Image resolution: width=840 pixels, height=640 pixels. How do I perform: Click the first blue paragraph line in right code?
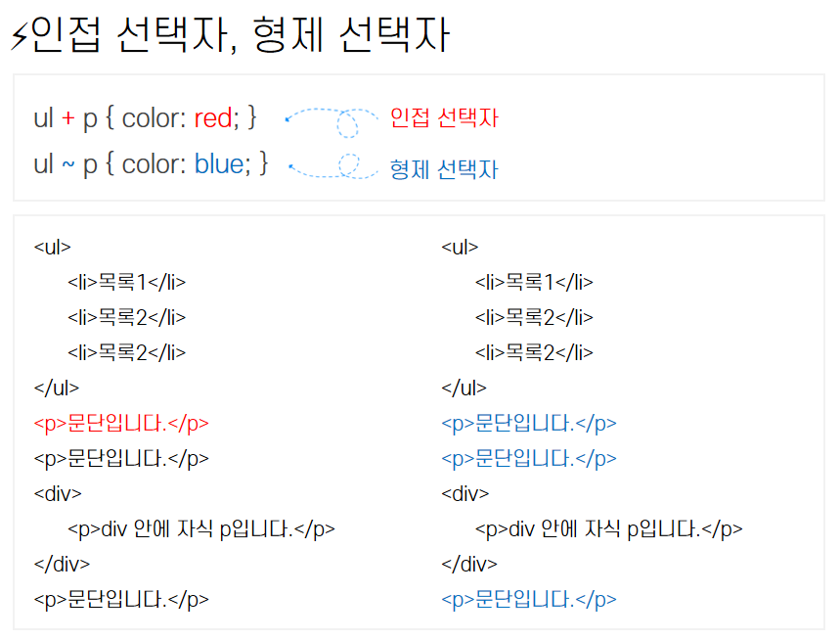529,424
